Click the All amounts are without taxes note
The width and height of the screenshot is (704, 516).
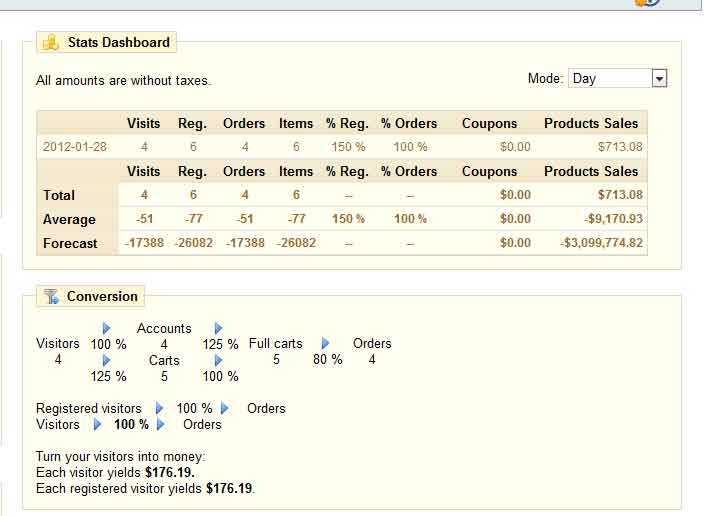123,81
